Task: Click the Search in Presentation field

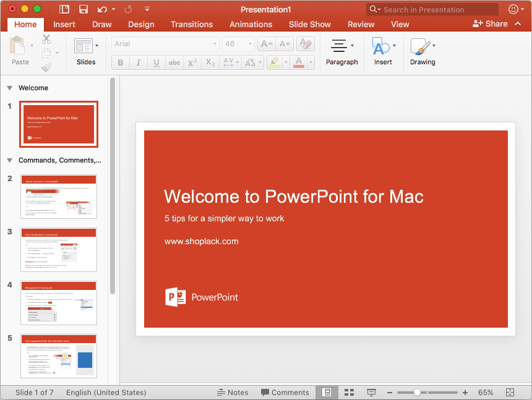Action: 432,9
